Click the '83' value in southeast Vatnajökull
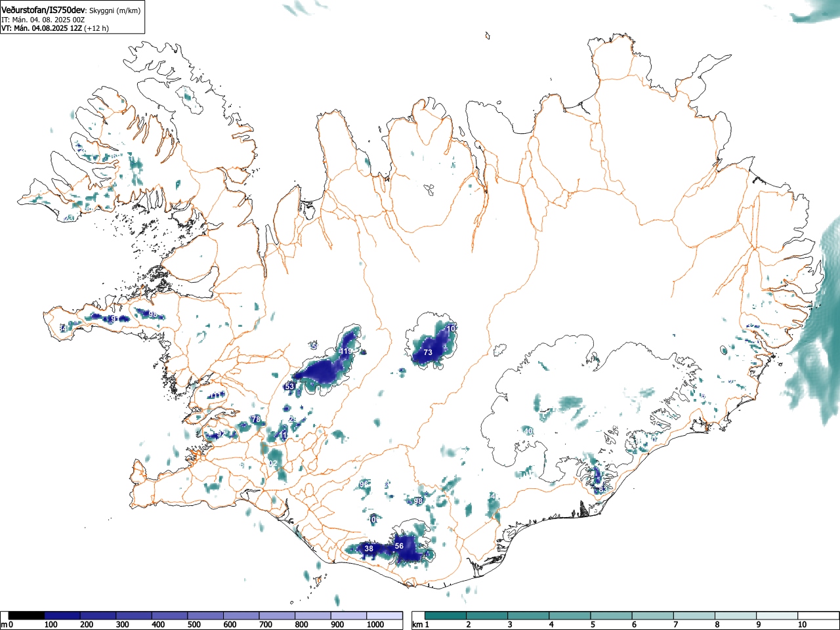Viewport: 840px width, 630px height. pyautogui.click(x=603, y=490)
